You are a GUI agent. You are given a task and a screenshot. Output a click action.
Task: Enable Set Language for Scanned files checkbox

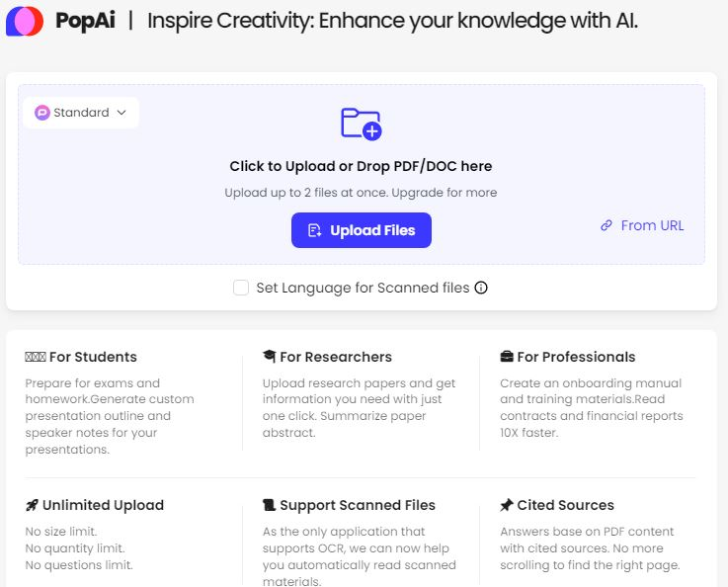pyautogui.click(x=241, y=288)
